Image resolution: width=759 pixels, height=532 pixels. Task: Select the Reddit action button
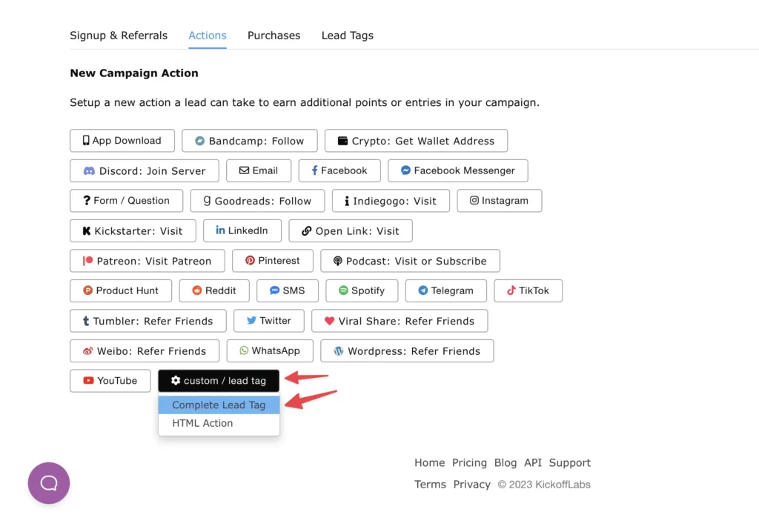[x=214, y=291]
